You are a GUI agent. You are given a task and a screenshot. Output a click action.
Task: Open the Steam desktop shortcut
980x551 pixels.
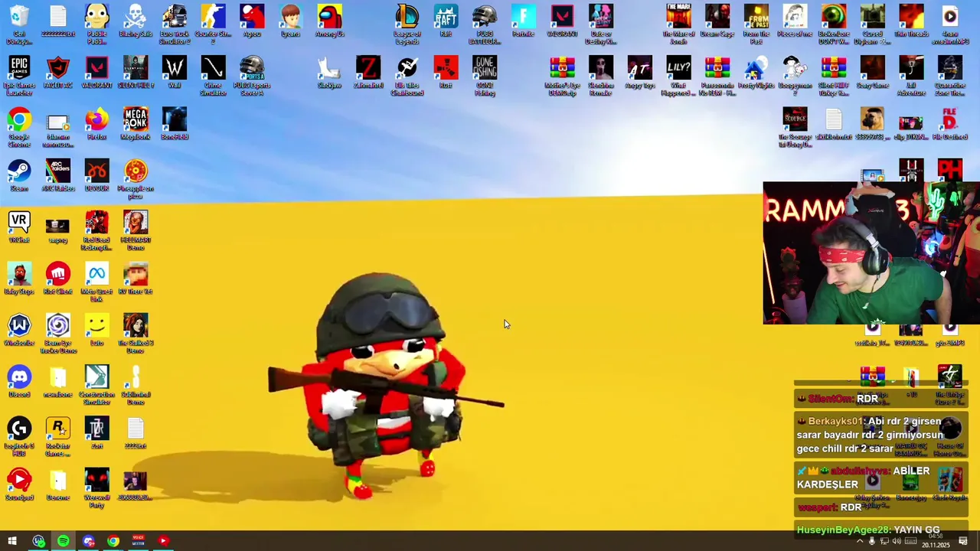(19, 176)
